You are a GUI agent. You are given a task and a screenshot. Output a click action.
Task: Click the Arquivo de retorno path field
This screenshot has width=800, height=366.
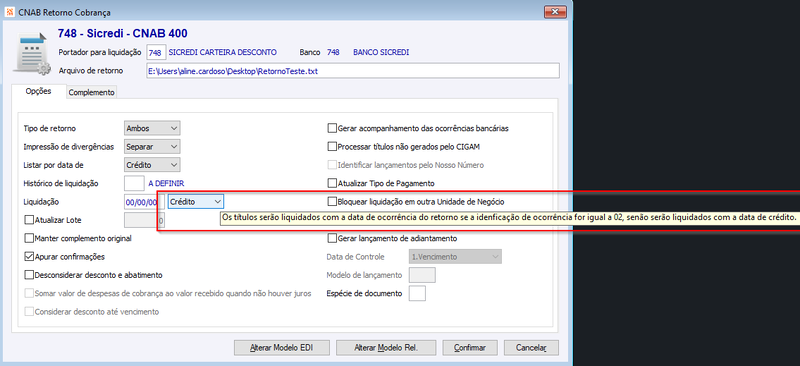(x=353, y=71)
